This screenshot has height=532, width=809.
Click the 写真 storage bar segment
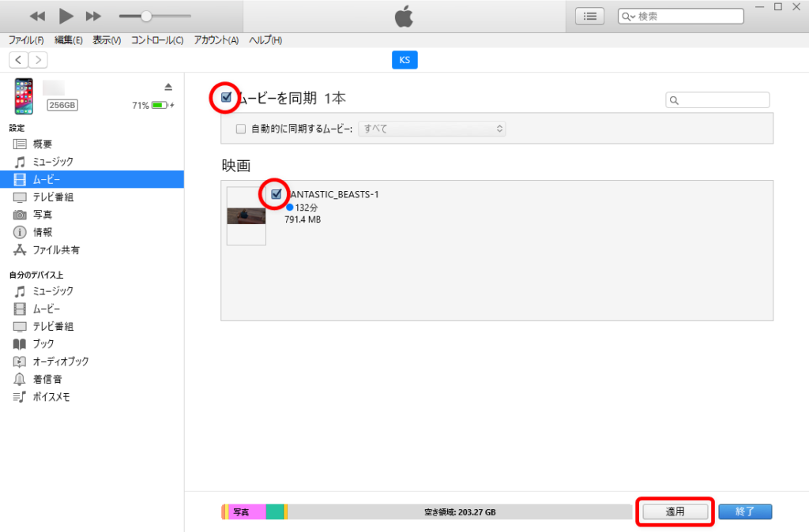tap(246, 512)
